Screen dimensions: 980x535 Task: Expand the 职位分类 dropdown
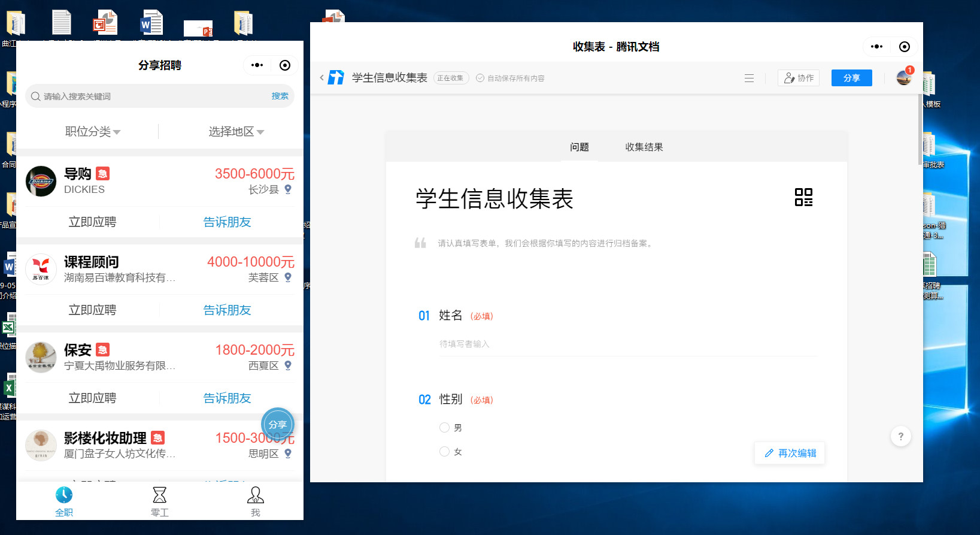click(93, 132)
